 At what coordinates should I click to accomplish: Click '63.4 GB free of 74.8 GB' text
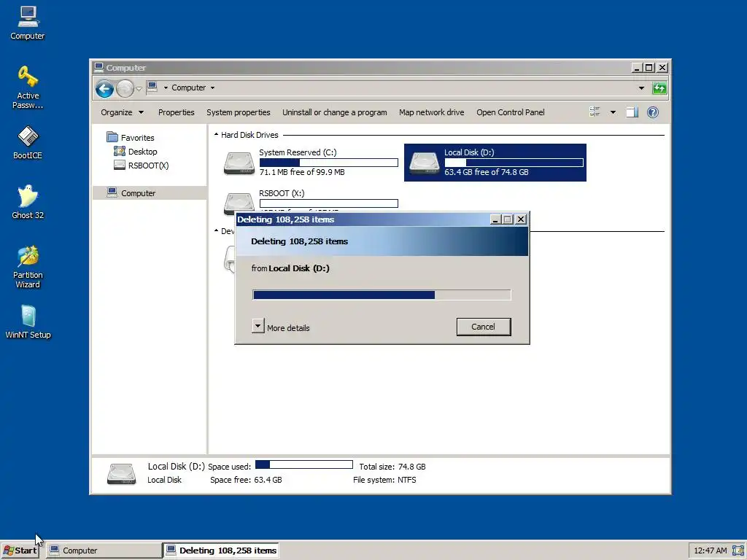[487, 172]
